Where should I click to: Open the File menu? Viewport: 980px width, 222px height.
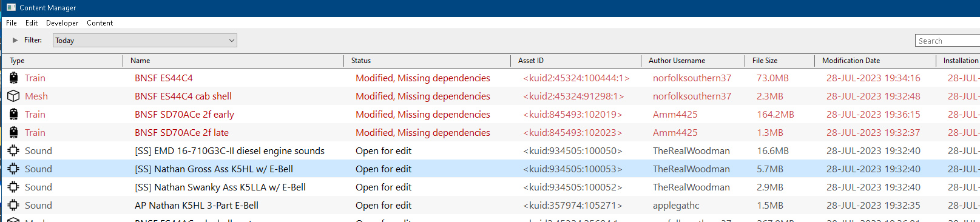click(x=12, y=23)
